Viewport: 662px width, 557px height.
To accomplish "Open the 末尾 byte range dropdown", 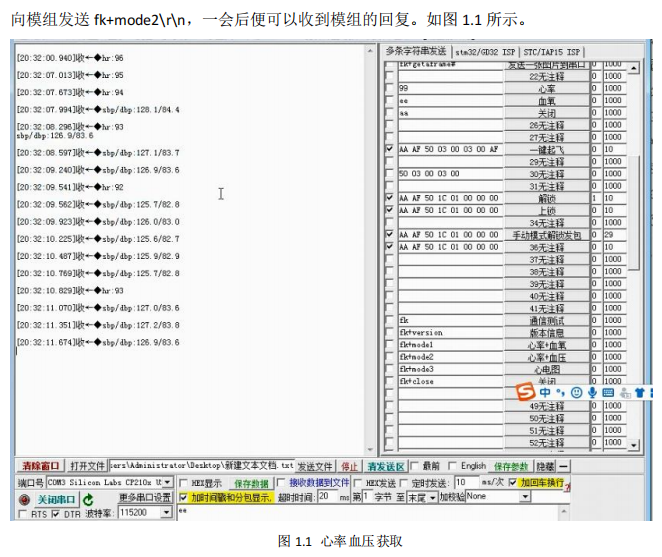I will coord(432,498).
